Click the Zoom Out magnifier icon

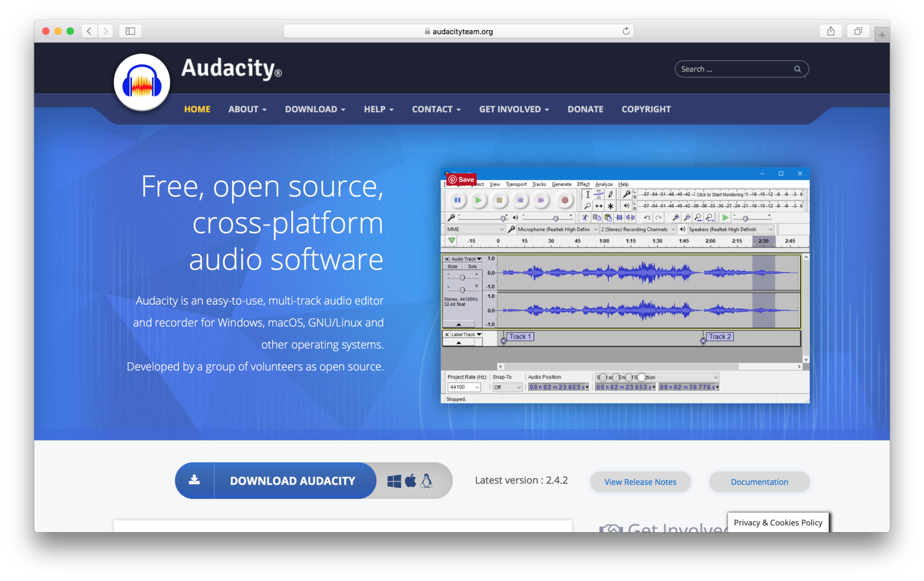click(x=687, y=218)
